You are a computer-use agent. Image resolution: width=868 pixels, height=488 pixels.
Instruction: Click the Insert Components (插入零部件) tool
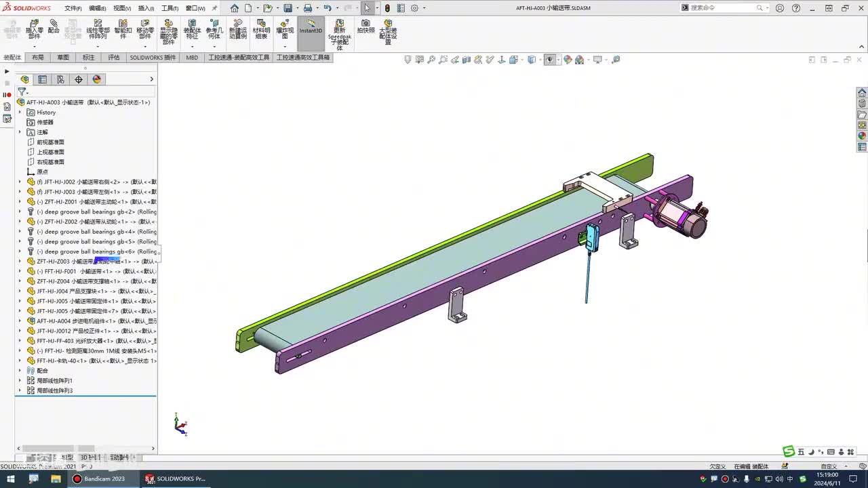(x=35, y=29)
